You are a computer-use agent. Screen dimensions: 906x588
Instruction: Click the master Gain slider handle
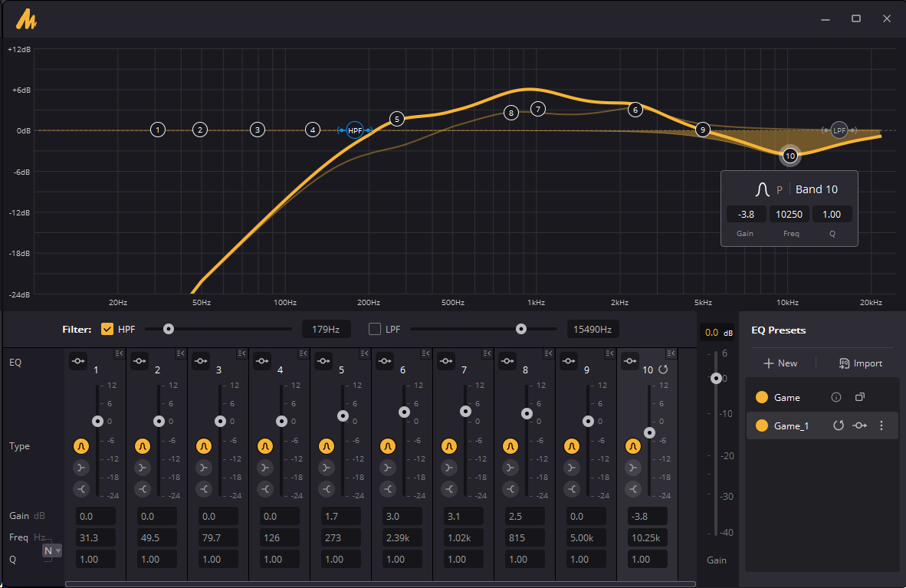(716, 378)
